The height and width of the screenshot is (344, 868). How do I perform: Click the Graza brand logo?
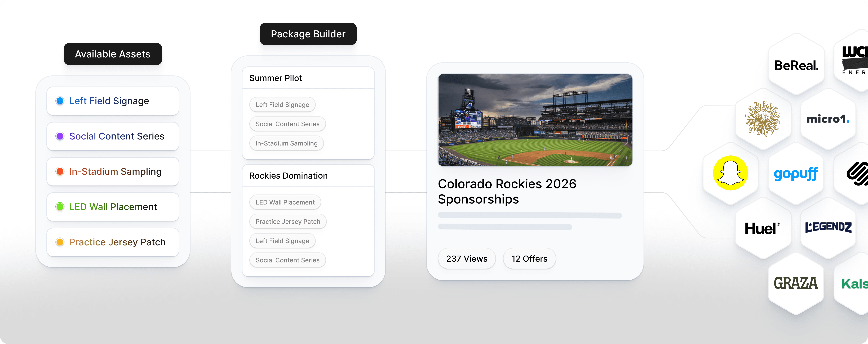[796, 283]
